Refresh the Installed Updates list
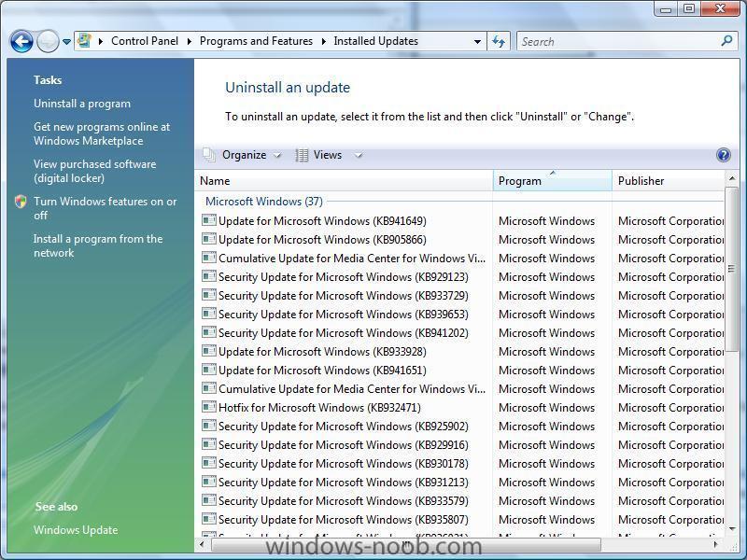This screenshot has width=747, height=560. coord(499,41)
